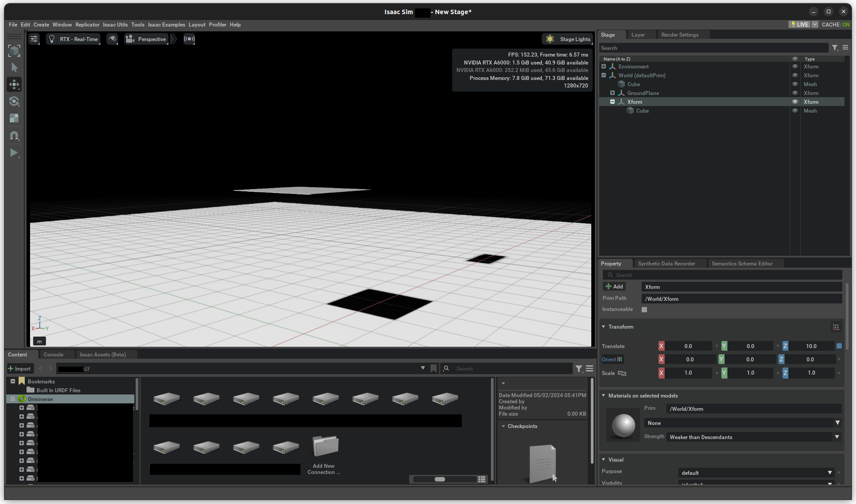Click the Translate Z value field
The height and width of the screenshot is (504, 856).
[x=811, y=346]
